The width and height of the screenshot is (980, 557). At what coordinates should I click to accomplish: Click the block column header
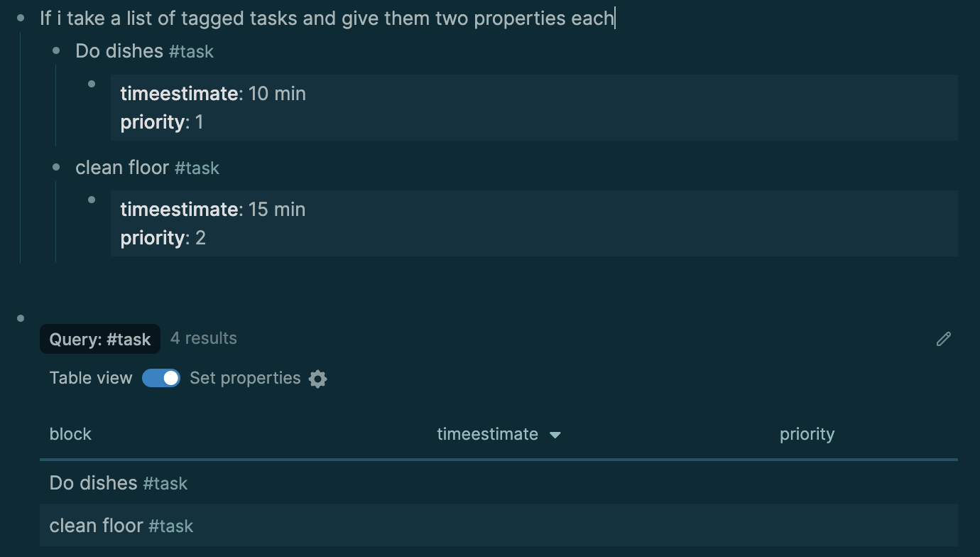[70, 434]
